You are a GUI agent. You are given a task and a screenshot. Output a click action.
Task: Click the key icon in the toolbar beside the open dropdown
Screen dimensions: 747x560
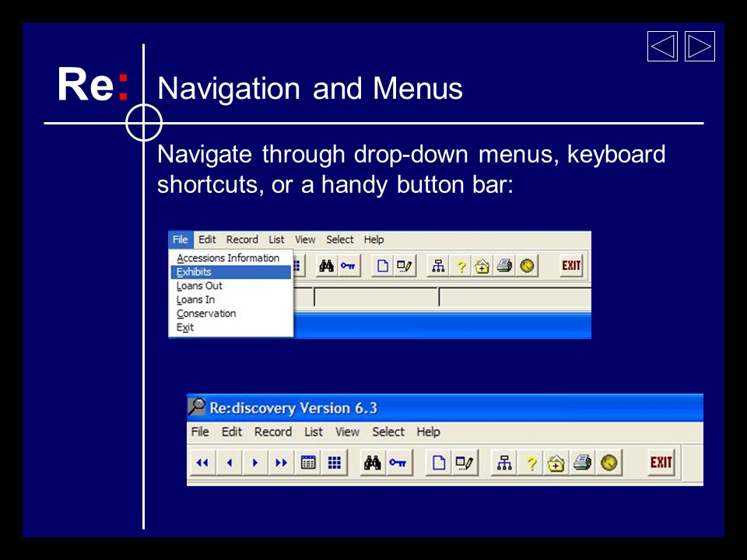tap(349, 266)
